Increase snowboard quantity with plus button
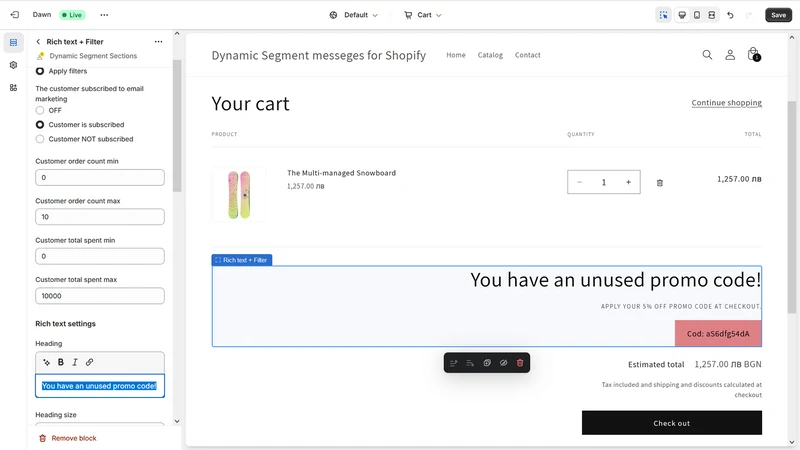This screenshot has width=800, height=450. 628,182
